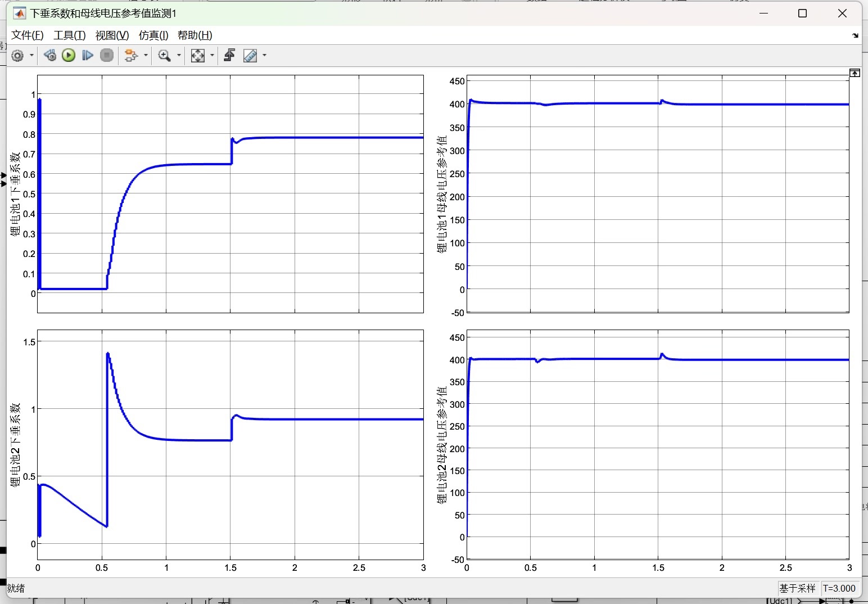Click the 基于采样 status bar entry
This screenshot has height=604, width=868.
797,588
